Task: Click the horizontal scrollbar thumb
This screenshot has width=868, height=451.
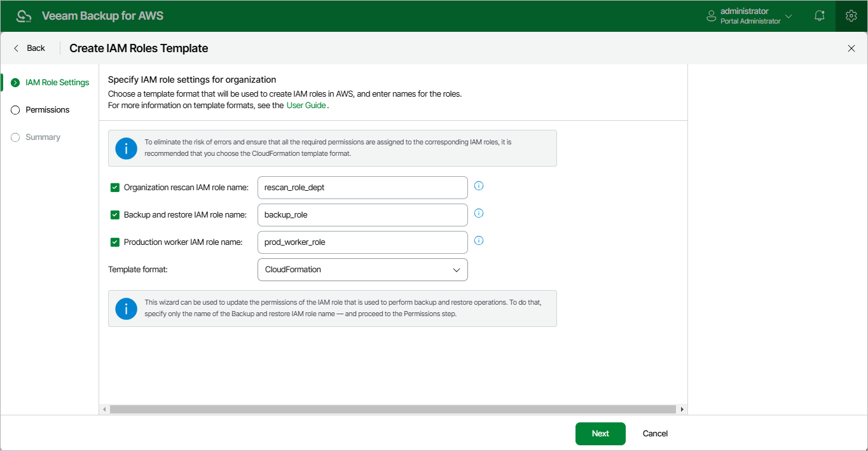Action: click(x=392, y=410)
